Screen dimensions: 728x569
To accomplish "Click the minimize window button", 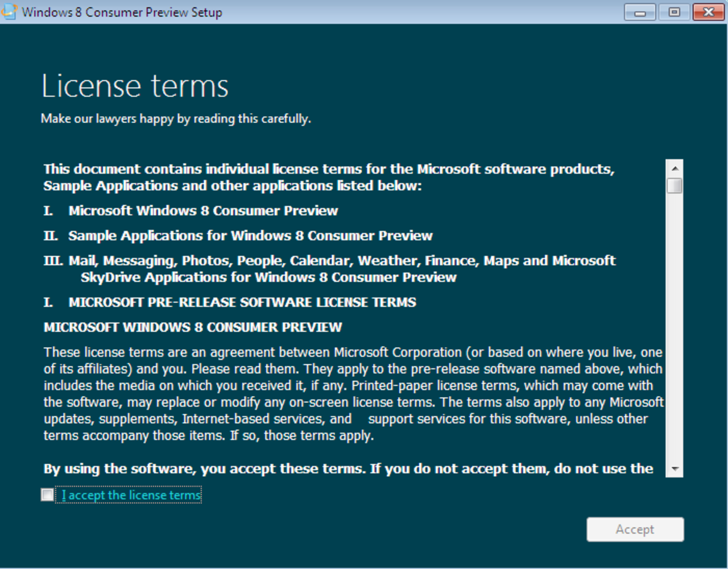I will click(639, 11).
